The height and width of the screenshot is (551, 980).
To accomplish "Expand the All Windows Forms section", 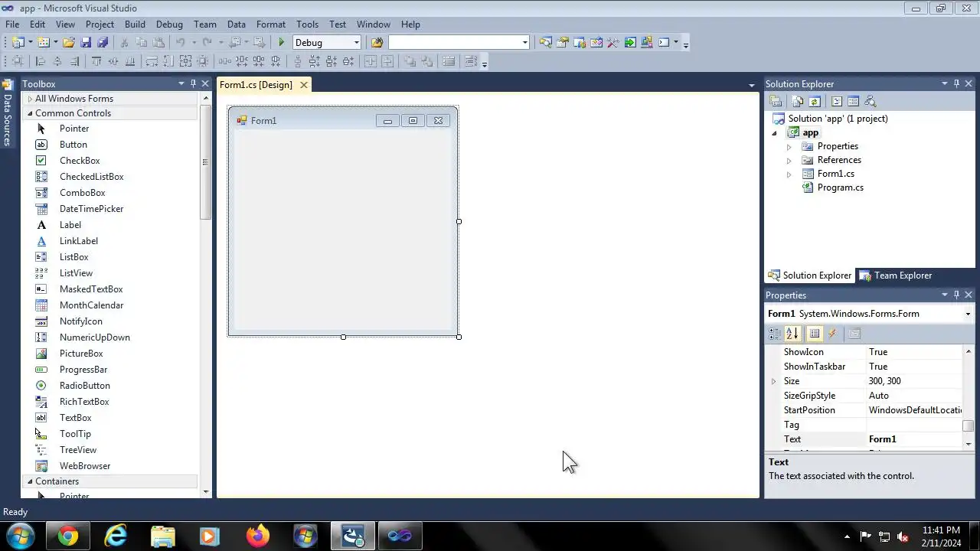I will tap(30, 99).
